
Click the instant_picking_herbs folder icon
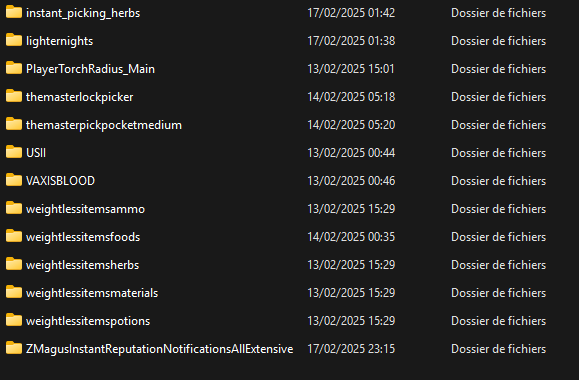click(14, 12)
